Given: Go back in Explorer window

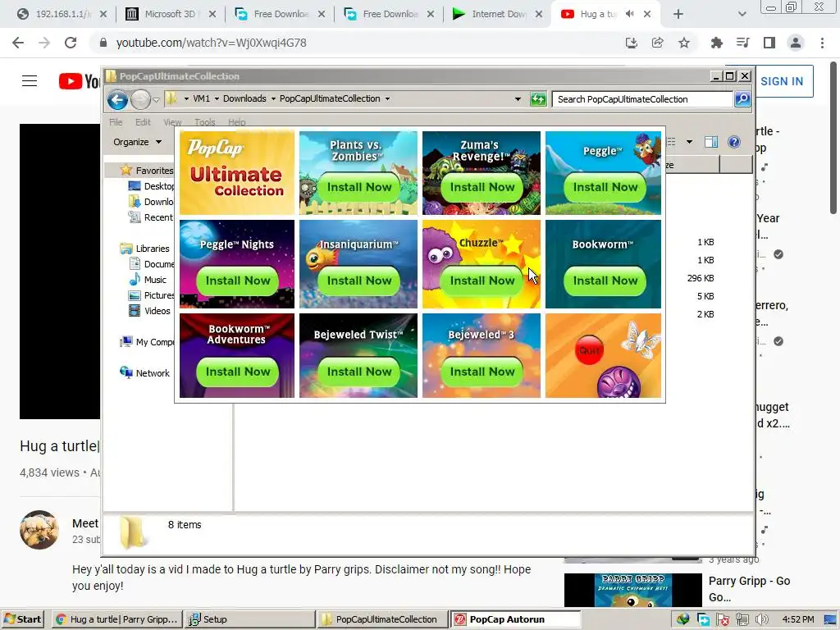Looking at the screenshot, I should click(117, 99).
